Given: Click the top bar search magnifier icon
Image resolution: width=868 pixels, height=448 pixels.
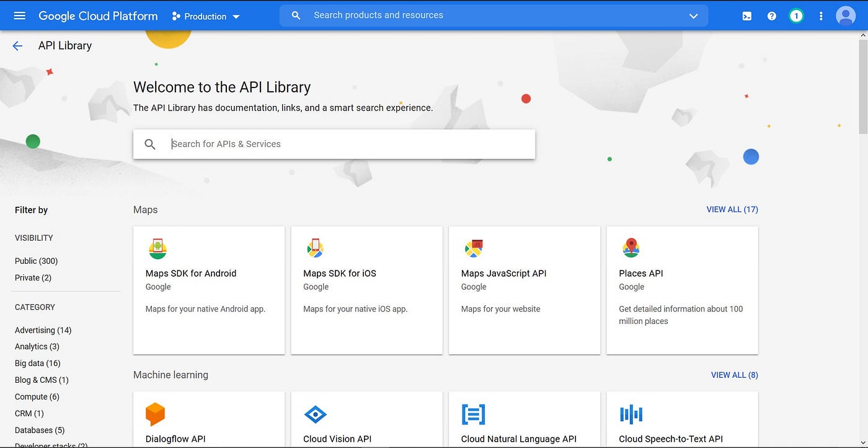Looking at the screenshot, I should point(296,16).
